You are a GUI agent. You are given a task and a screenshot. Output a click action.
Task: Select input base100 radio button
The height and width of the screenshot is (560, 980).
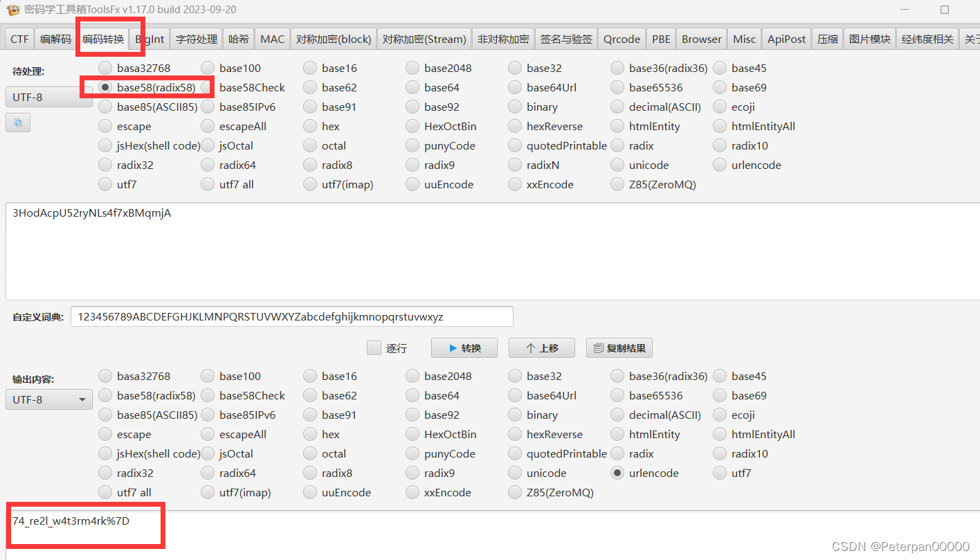pos(208,68)
